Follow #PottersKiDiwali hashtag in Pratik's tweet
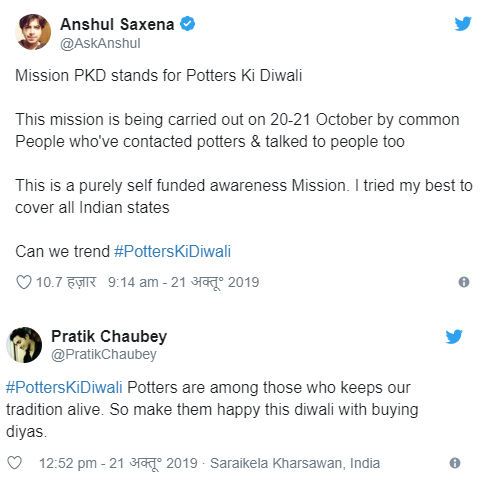Image resolution: width=499 pixels, height=499 pixels. click(64, 388)
